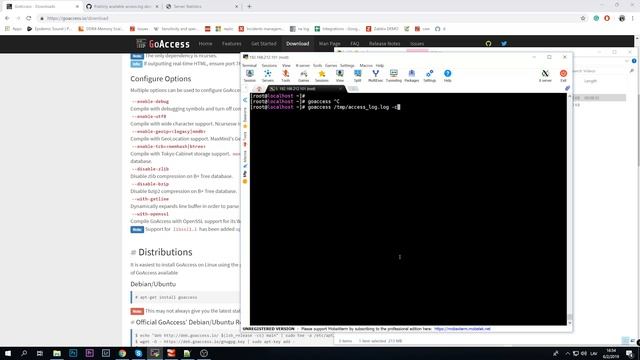
Task: Open Issues in GoAccess navbar
Action: tap(417, 44)
